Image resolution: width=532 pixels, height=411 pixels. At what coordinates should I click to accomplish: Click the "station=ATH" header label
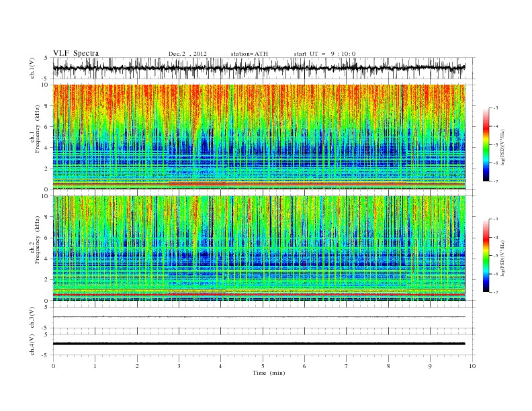pyautogui.click(x=249, y=54)
